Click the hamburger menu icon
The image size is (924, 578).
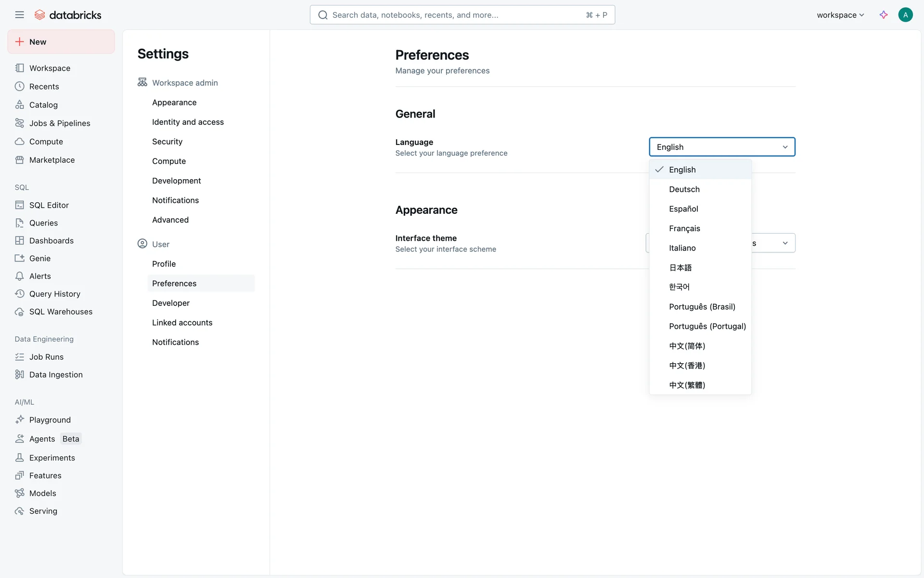click(x=19, y=15)
